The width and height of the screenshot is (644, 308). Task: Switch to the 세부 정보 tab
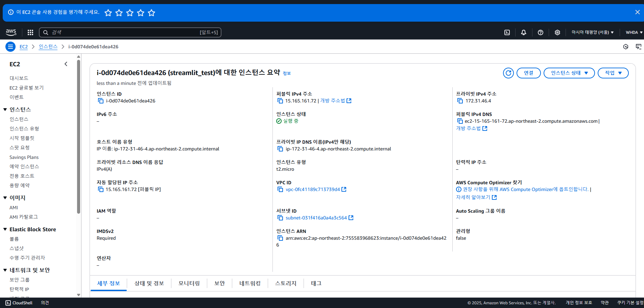(109, 283)
